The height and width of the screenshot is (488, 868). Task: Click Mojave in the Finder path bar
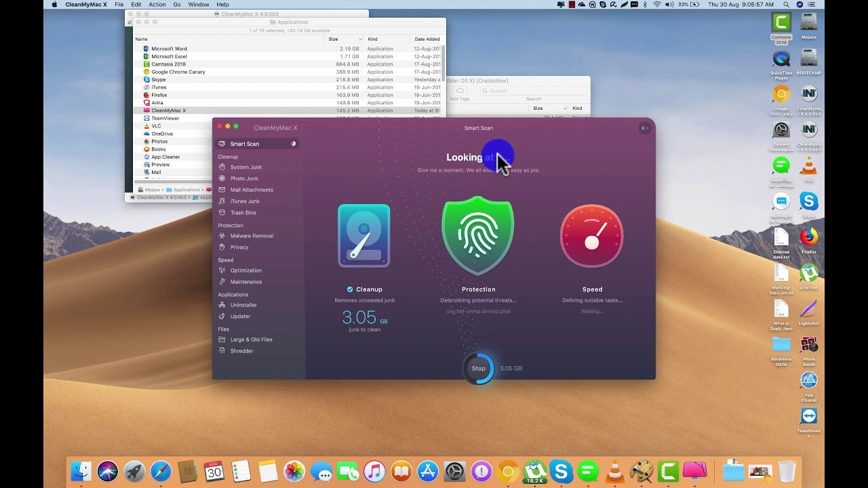tap(149, 190)
